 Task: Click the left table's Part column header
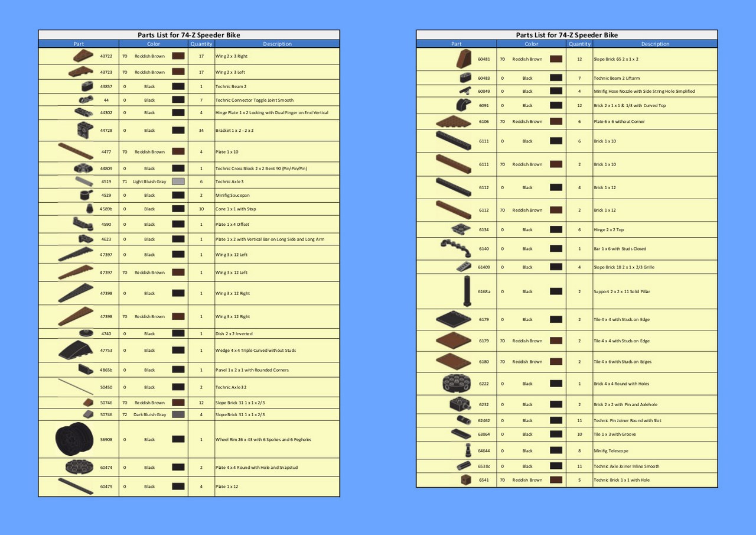click(79, 44)
